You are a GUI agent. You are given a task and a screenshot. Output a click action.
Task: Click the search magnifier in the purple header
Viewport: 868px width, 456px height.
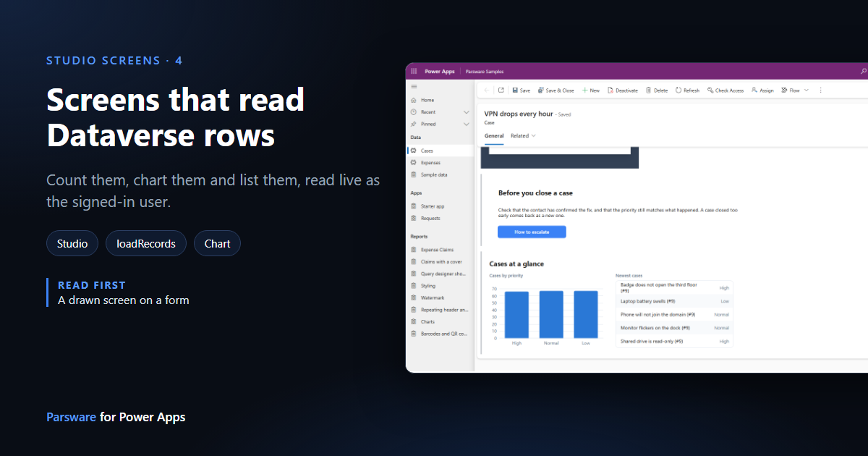click(863, 72)
